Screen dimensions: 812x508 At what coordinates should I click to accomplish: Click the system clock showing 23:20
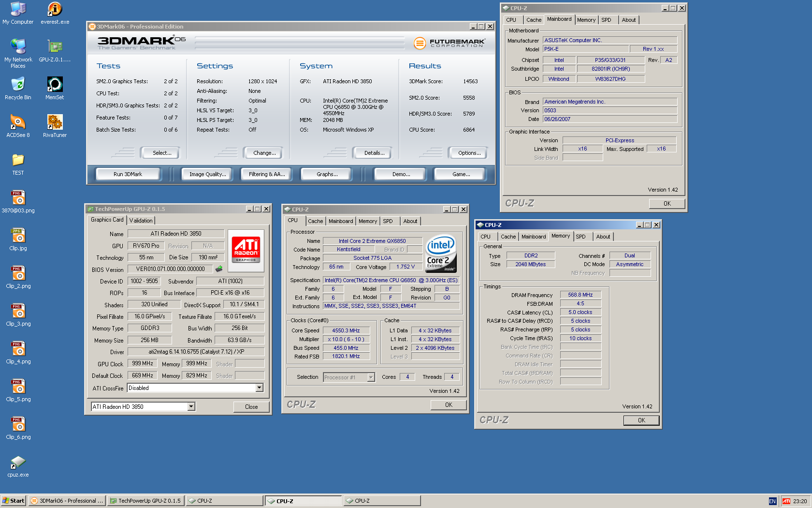pyautogui.click(x=799, y=501)
